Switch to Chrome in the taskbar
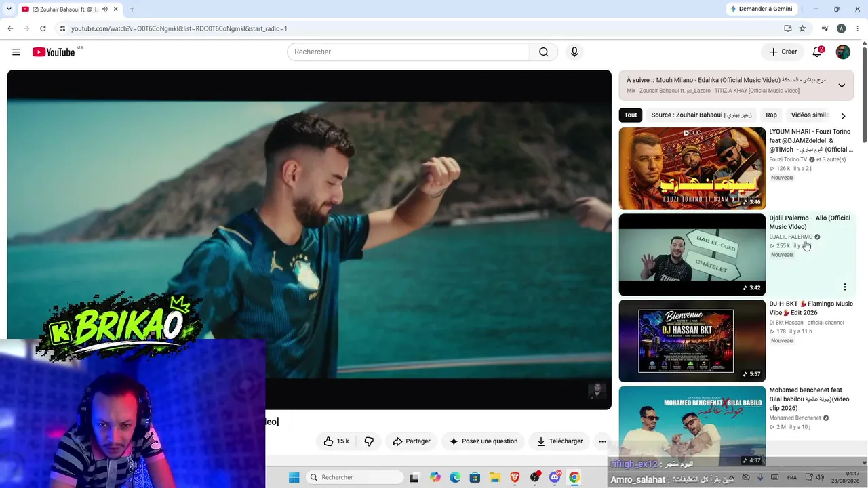Viewport: 868px width, 488px height. point(574,478)
